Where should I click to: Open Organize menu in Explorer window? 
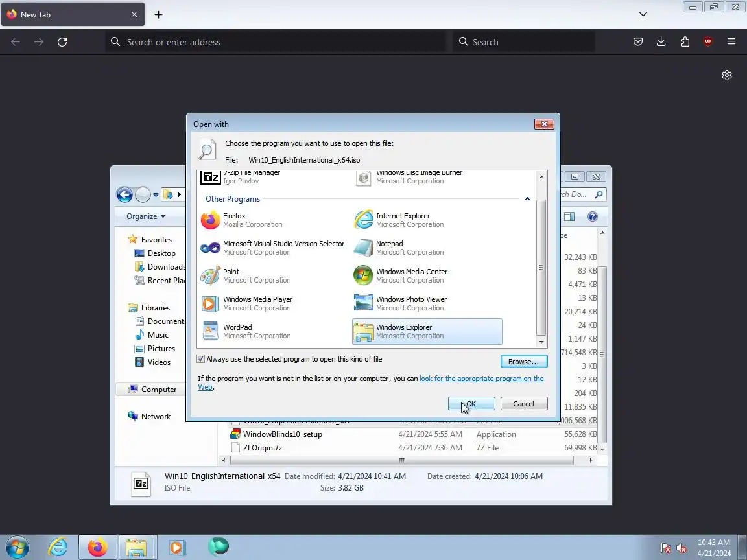(x=146, y=216)
